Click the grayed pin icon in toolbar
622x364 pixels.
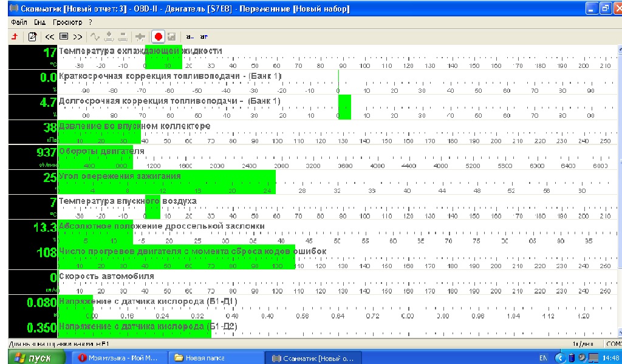pos(140,37)
